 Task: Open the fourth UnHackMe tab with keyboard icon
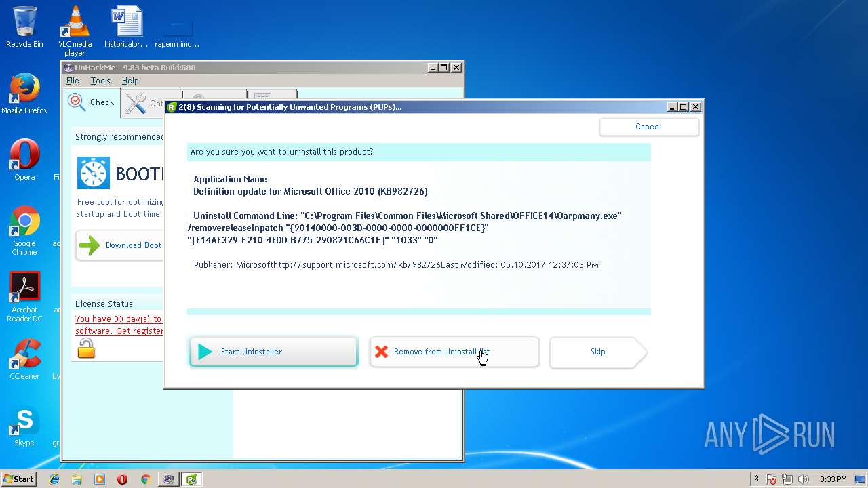pyautogui.click(x=272, y=95)
